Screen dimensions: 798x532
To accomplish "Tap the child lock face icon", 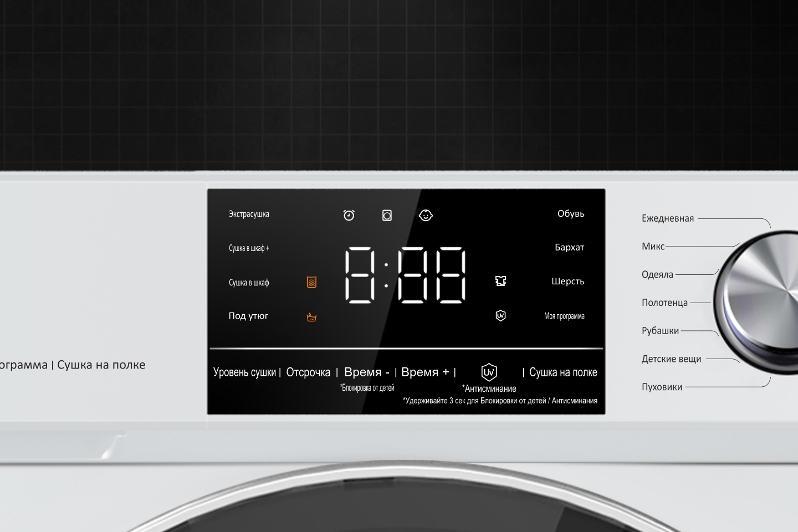I will click(x=426, y=215).
